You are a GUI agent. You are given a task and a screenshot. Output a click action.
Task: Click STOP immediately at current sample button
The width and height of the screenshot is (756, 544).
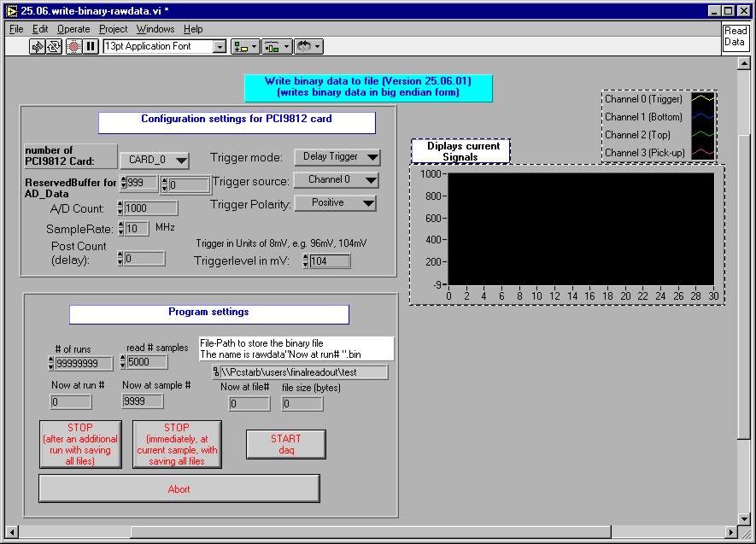(x=177, y=444)
